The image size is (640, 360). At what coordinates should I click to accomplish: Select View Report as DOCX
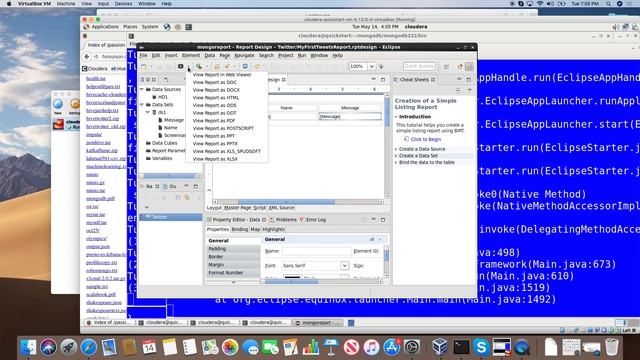click(216, 90)
